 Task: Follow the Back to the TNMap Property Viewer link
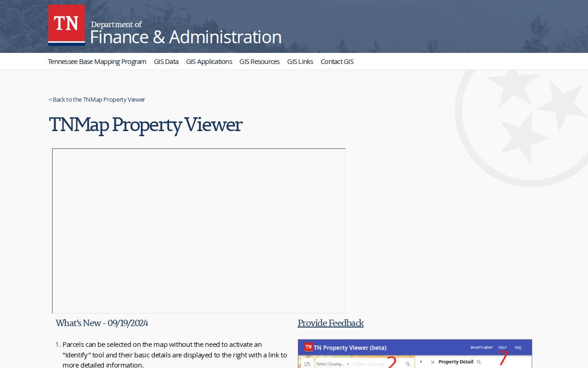click(x=97, y=99)
